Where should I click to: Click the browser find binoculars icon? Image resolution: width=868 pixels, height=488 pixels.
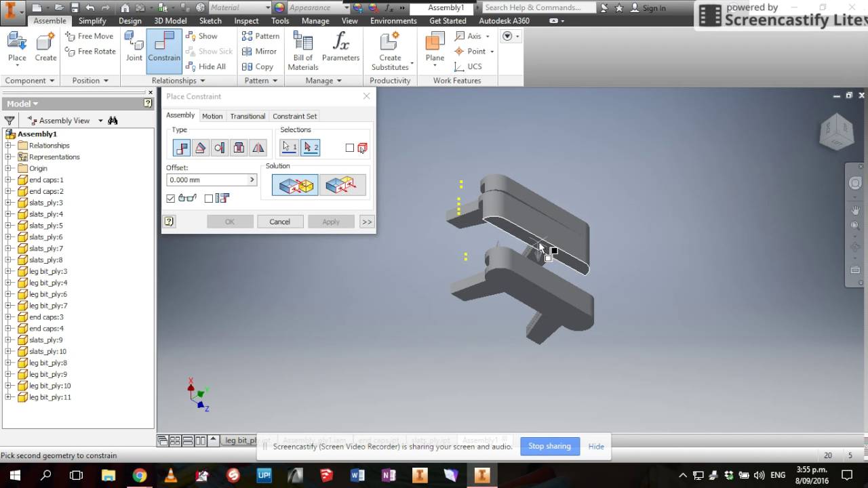click(113, 121)
